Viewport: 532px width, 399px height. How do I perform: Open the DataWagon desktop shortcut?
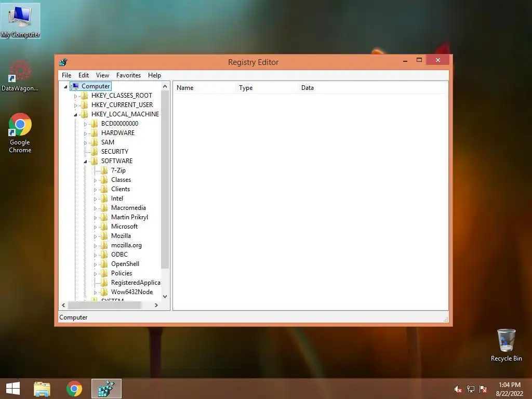(x=20, y=75)
